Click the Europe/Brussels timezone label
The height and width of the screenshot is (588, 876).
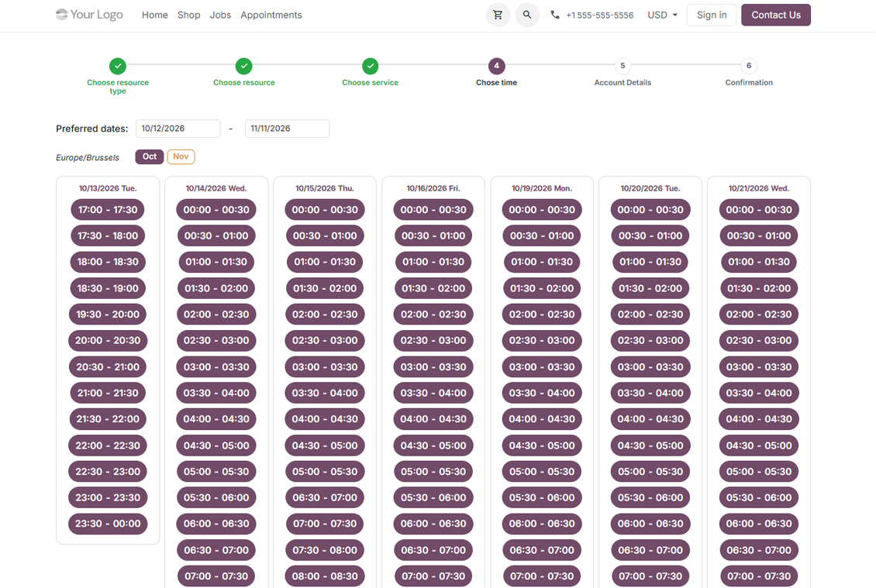(88, 157)
